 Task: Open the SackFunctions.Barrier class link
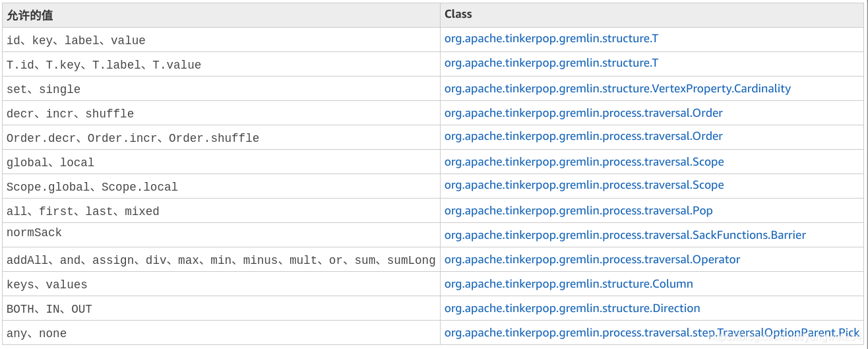[625, 236]
